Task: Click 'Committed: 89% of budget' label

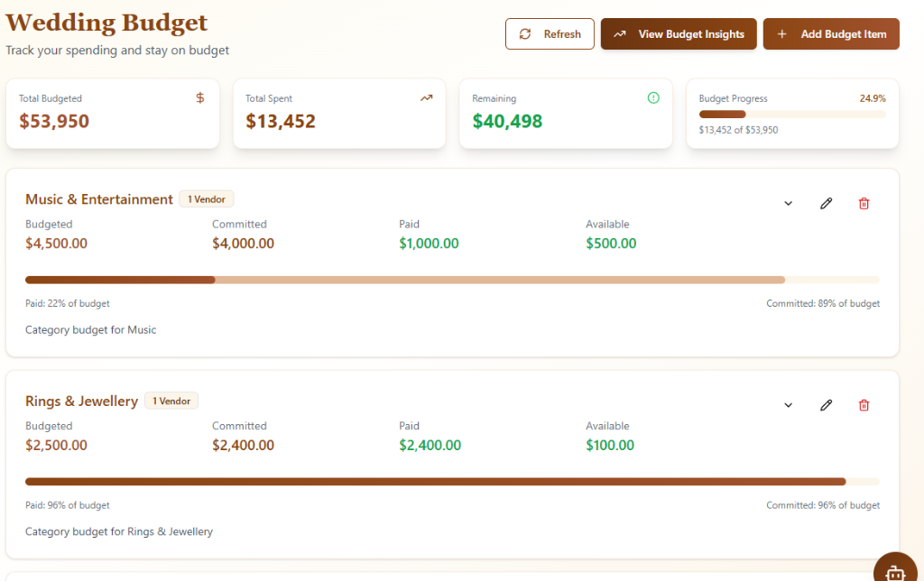Action: pyautogui.click(x=823, y=303)
